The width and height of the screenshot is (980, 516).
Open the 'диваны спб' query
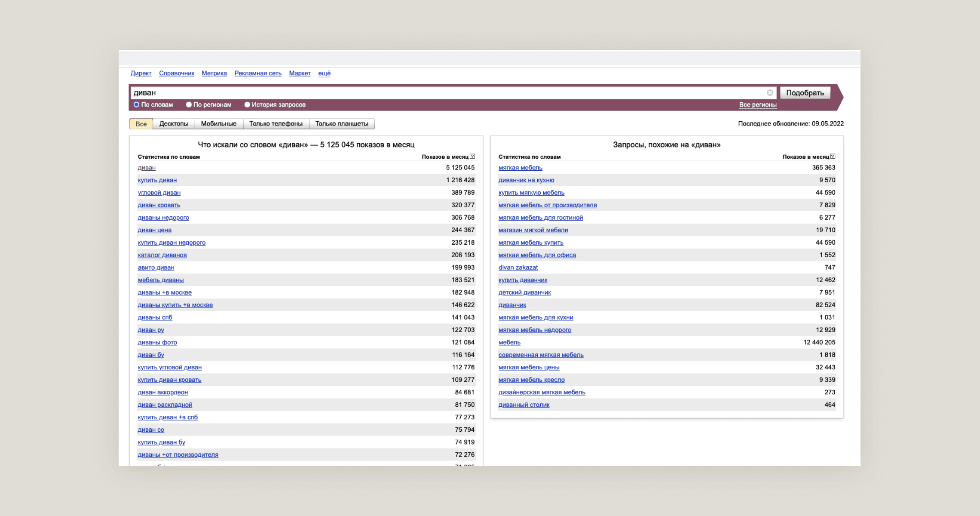click(x=155, y=317)
